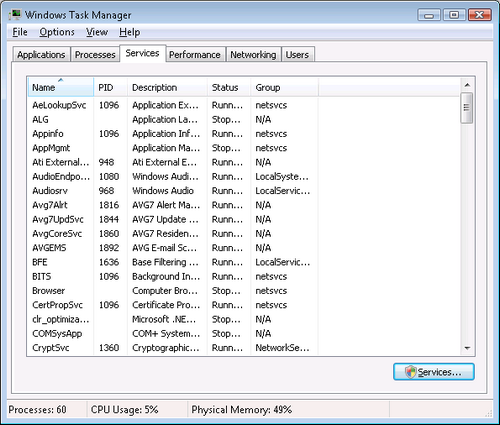Click the scrollbar up arrow in services list
500x425 pixels.
click(467, 85)
